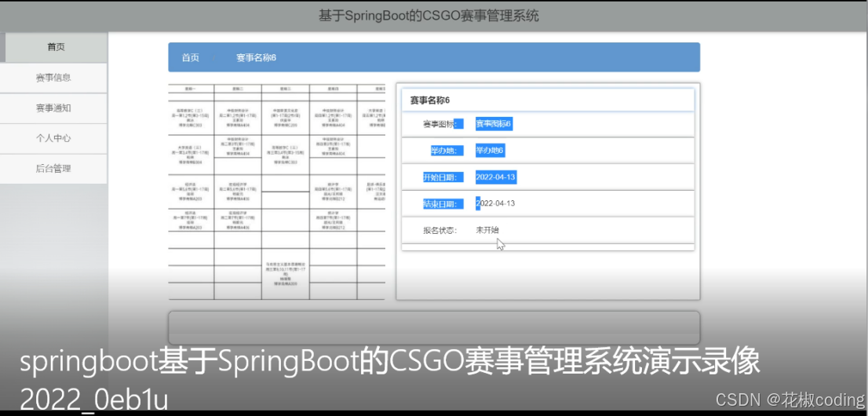Image resolution: width=868 pixels, height=416 pixels.
Task: Open 后台管理 in the sidebar
Action: (53, 169)
